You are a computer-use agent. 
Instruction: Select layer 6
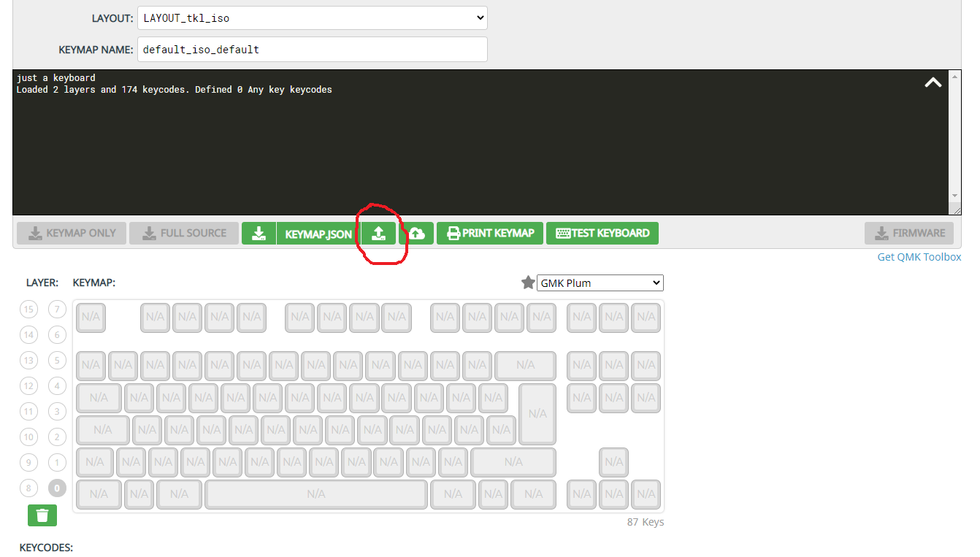pyautogui.click(x=57, y=335)
